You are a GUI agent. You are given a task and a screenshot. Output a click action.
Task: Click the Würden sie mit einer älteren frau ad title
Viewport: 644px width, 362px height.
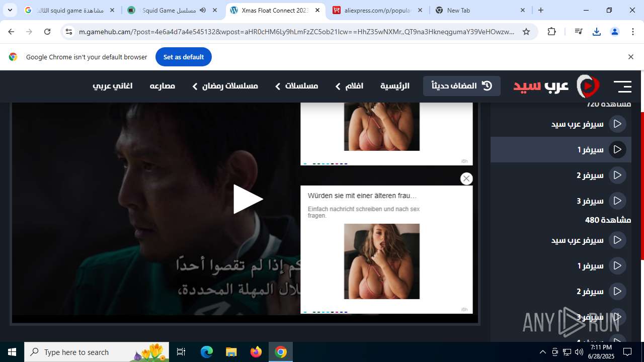coord(362,196)
